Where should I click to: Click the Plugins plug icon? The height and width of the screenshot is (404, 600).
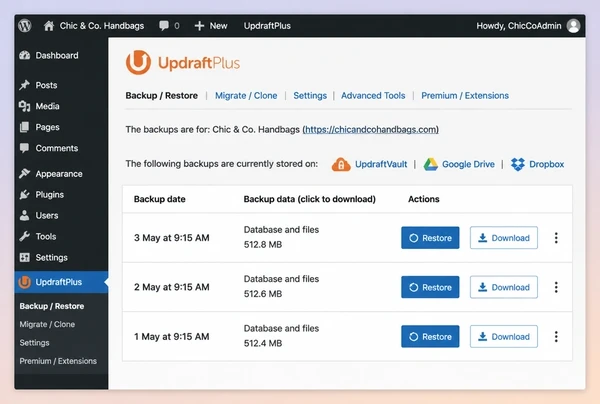(25, 194)
